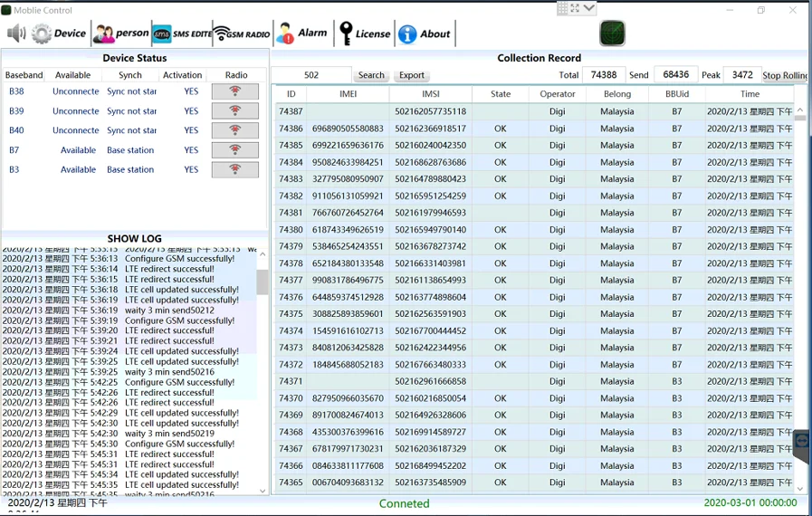Open the About information dialog
Image resolution: width=812 pixels, height=516 pixels.
(x=424, y=33)
